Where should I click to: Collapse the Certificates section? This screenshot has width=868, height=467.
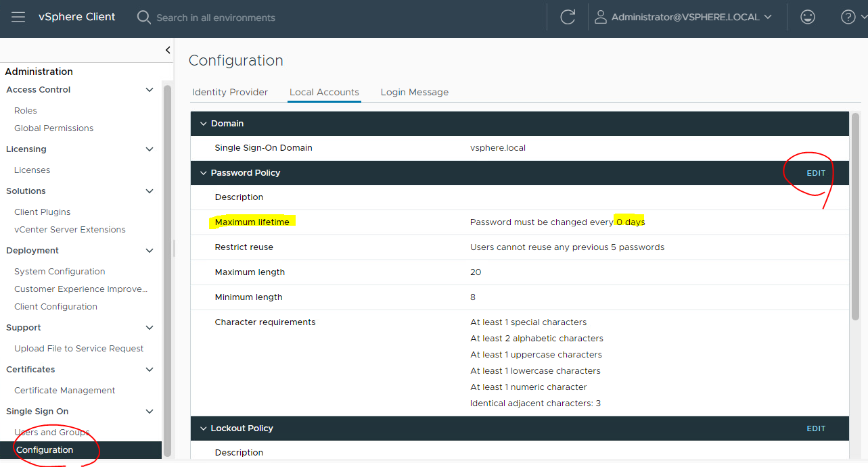pos(150,370)
